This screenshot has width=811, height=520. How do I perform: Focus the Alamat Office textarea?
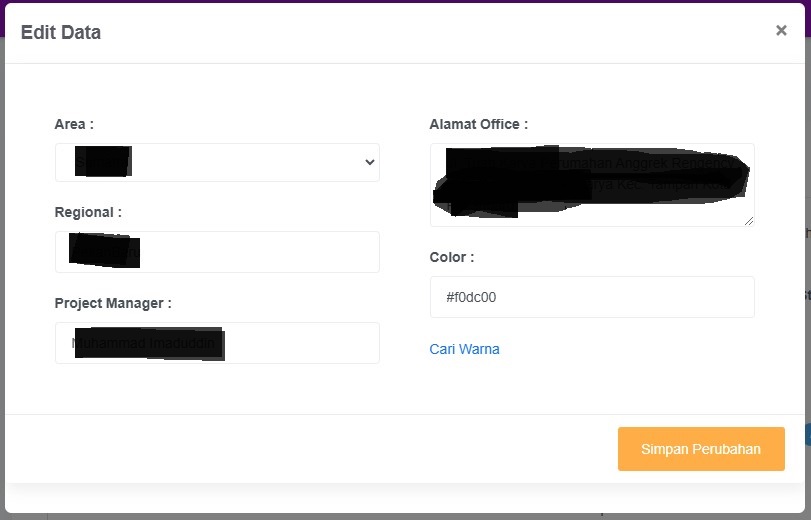pos(592,185)
